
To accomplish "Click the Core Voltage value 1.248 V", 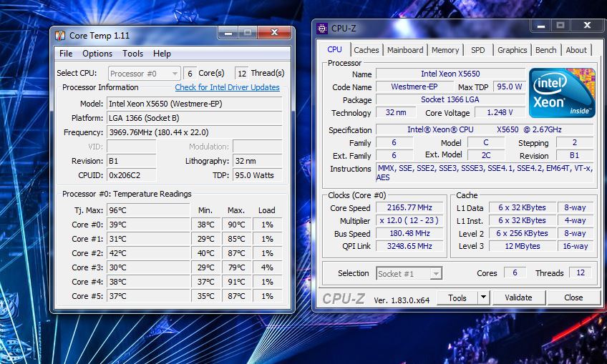I will point(500,112).
